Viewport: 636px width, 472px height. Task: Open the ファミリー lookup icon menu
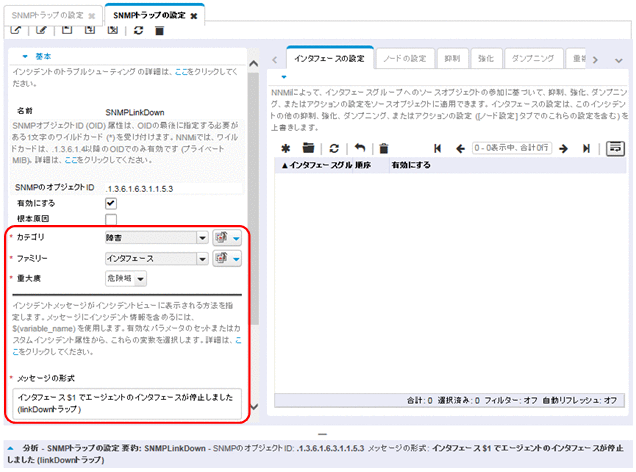click(x=227, y=259)
